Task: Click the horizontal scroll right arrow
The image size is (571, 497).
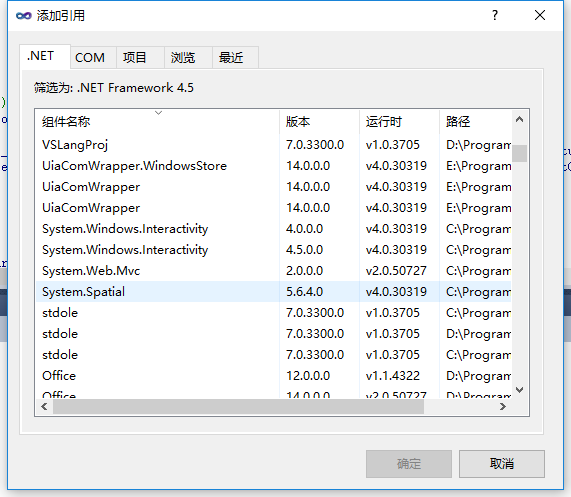Action: pyautogui.click(x=503, y=406)
